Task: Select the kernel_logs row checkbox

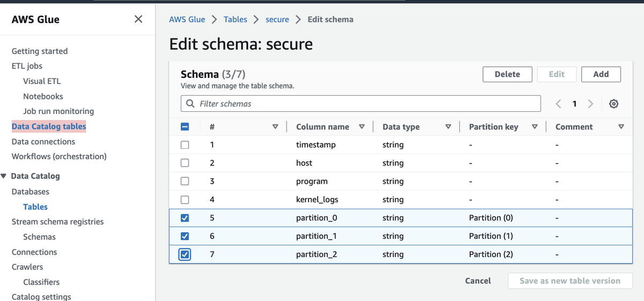Action: [185, 199]
